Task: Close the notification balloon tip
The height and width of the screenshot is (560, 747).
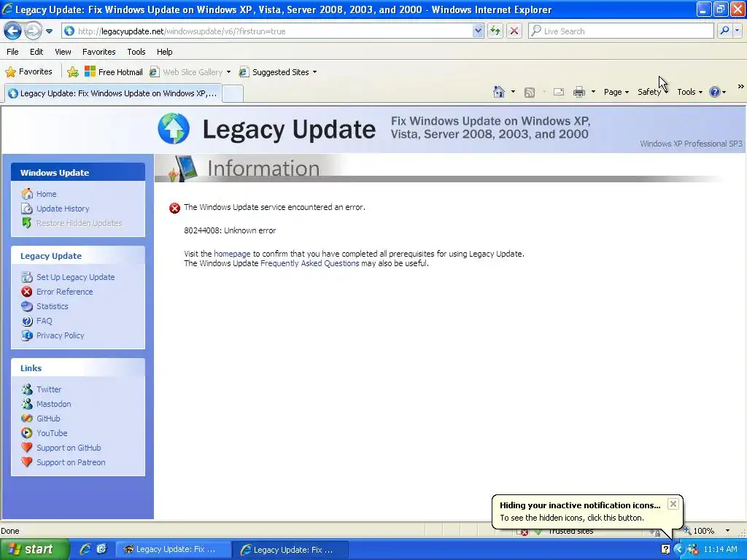Action: pos(673,504)
